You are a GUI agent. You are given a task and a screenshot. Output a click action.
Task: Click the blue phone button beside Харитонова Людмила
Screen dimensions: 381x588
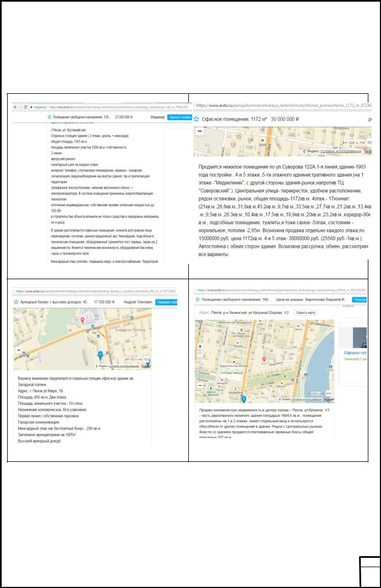pyautogui.click(x=360, y=299)
